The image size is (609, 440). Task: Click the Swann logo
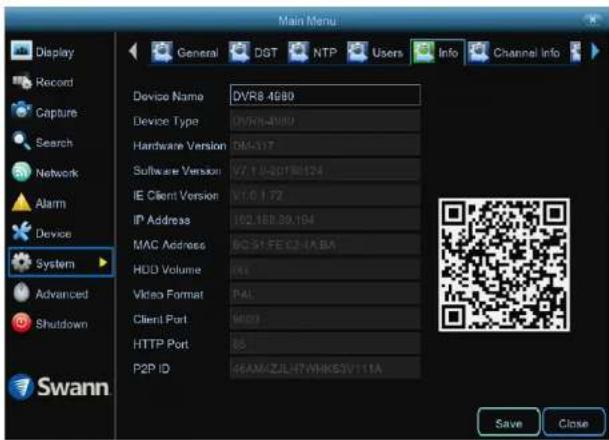(59, 387)
